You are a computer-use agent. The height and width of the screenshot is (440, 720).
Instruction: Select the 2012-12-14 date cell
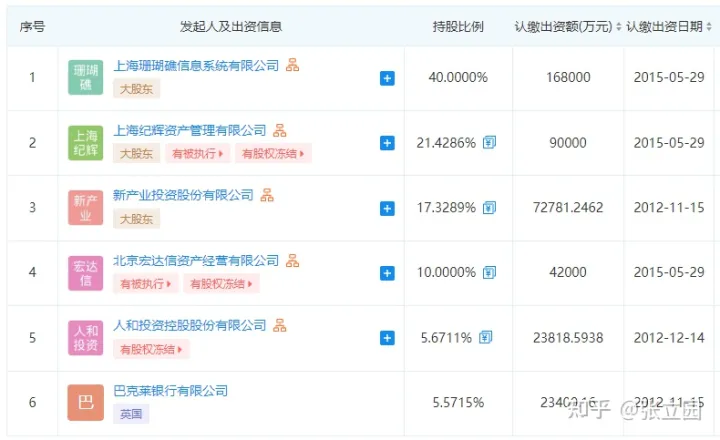click(669, 338)
